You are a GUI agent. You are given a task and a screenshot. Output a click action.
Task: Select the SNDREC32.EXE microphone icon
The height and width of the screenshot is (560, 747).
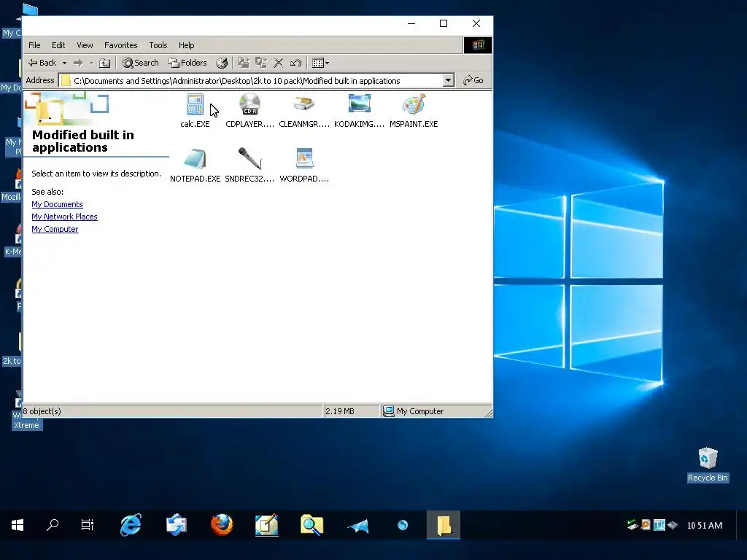pyautogui.click(x=249, y=159)
